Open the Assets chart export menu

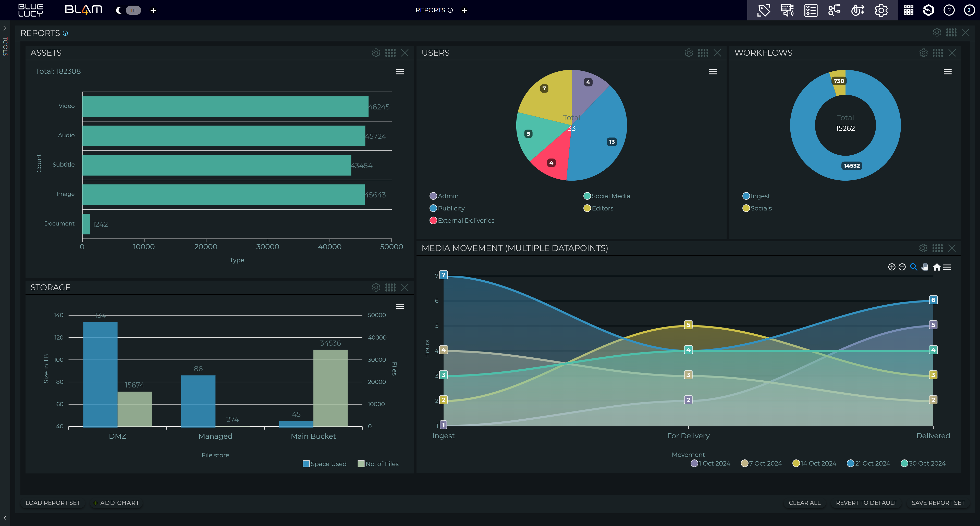click(400, 71)
